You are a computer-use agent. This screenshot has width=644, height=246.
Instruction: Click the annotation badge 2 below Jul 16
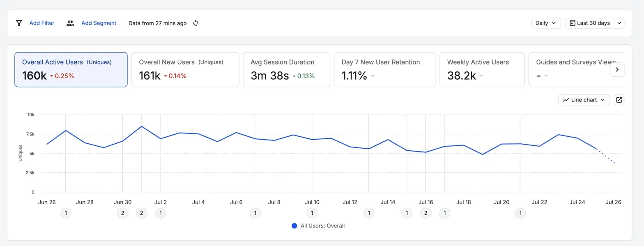click(425, 213)
